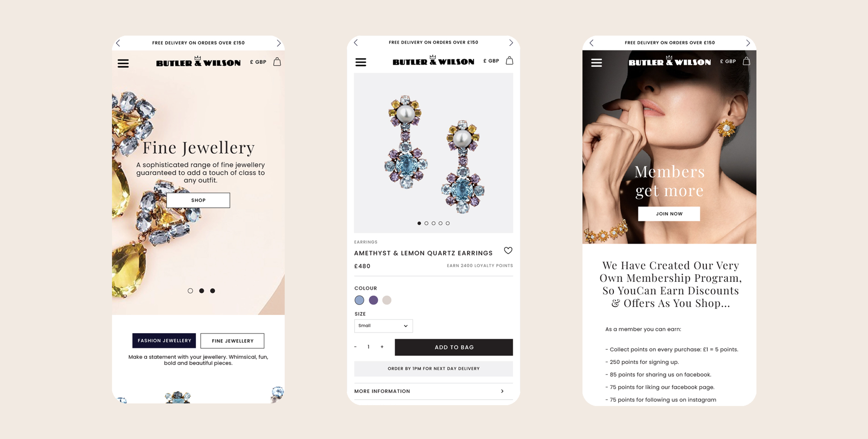Viewport: 868px width, 439px height.
Task: Choose the purple colour swatch
Action: 373,300
